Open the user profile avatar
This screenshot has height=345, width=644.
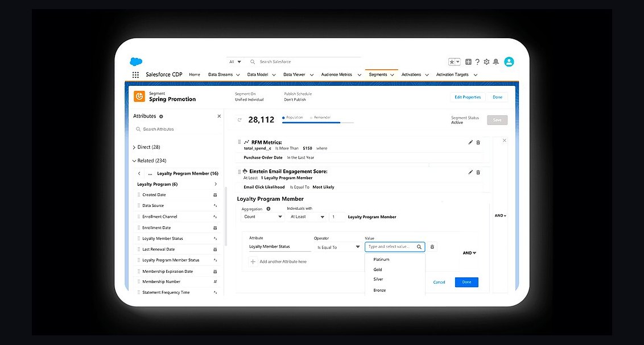[x=509, y=62]
